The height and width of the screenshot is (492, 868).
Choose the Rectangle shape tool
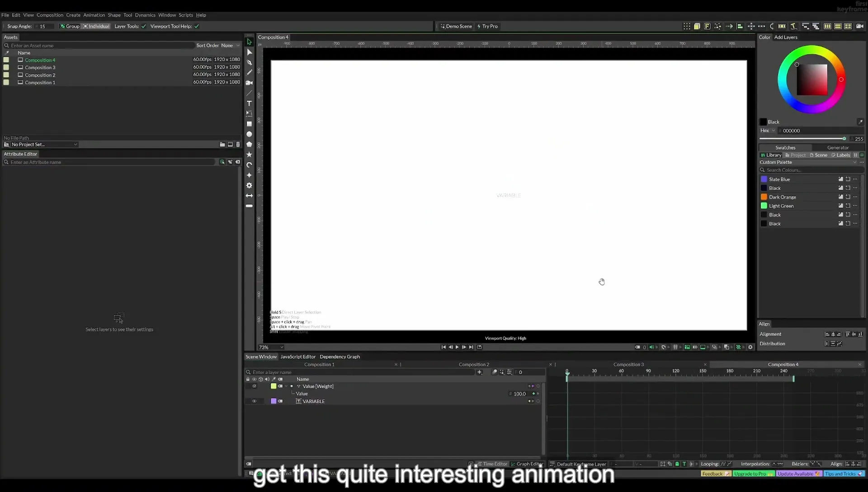249,124
